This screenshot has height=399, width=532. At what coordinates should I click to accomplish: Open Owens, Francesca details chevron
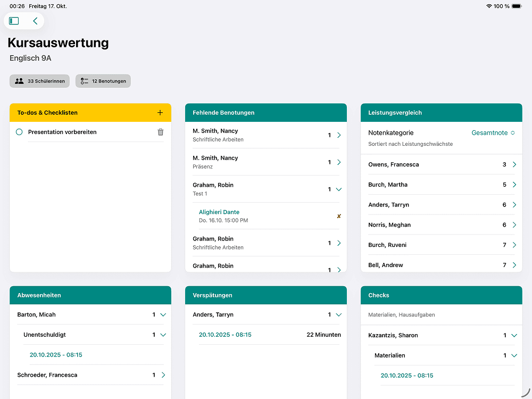[514, 165]
